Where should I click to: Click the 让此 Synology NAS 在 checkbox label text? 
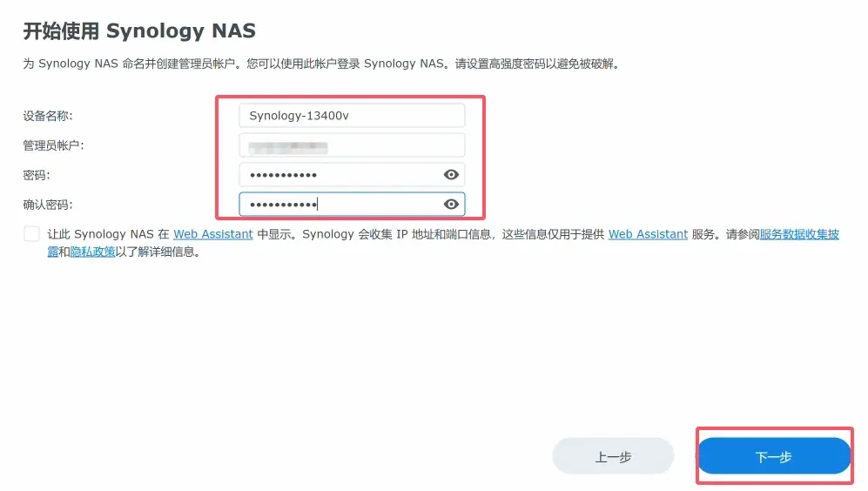click(x=108, y=234)
